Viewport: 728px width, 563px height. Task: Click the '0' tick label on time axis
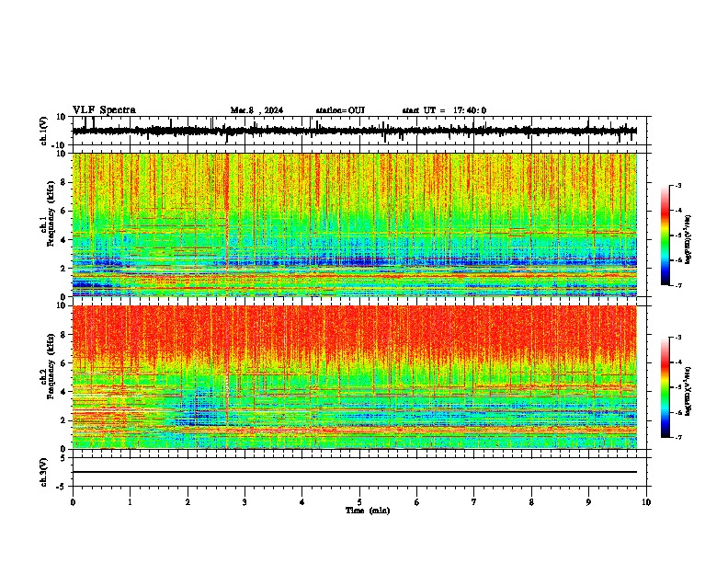[x=73, y=502]
